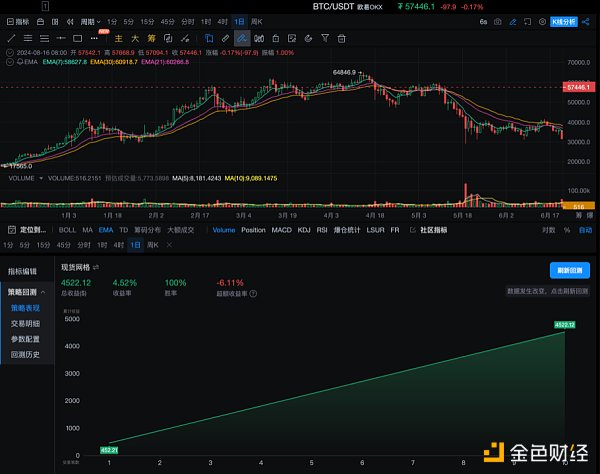The width and height of the screenshot is (600, 474).
Task: Select the 4时 timeframe in top bar
Action: coord(221,20)
